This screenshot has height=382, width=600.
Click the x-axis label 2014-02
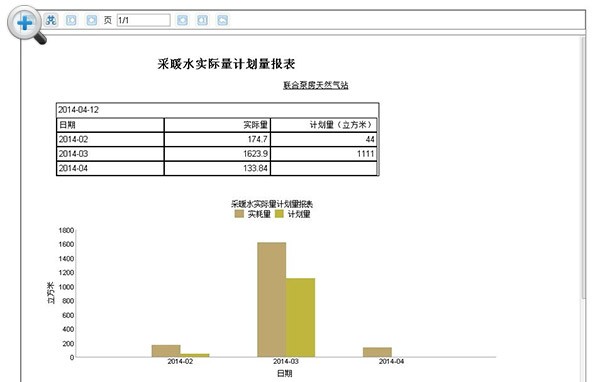click(180, 362)
